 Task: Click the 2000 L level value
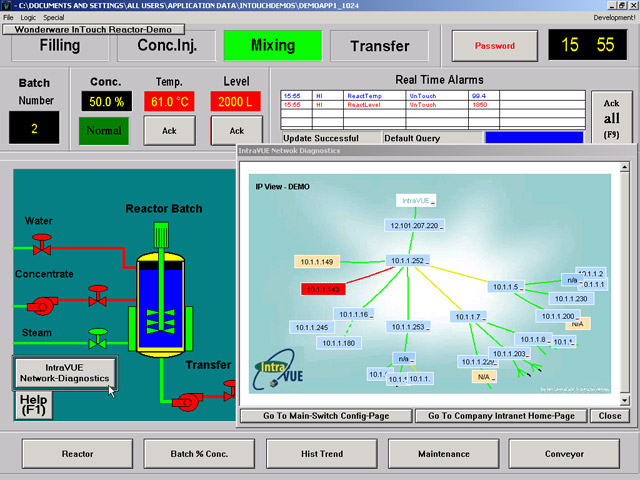click(236, 101)
